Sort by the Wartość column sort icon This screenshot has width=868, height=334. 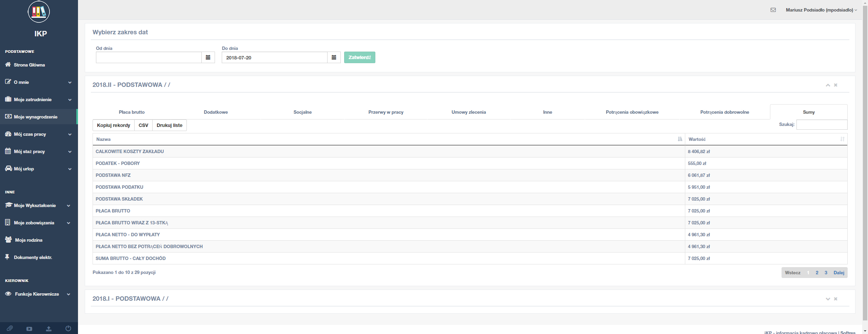(x=843, y=139)
